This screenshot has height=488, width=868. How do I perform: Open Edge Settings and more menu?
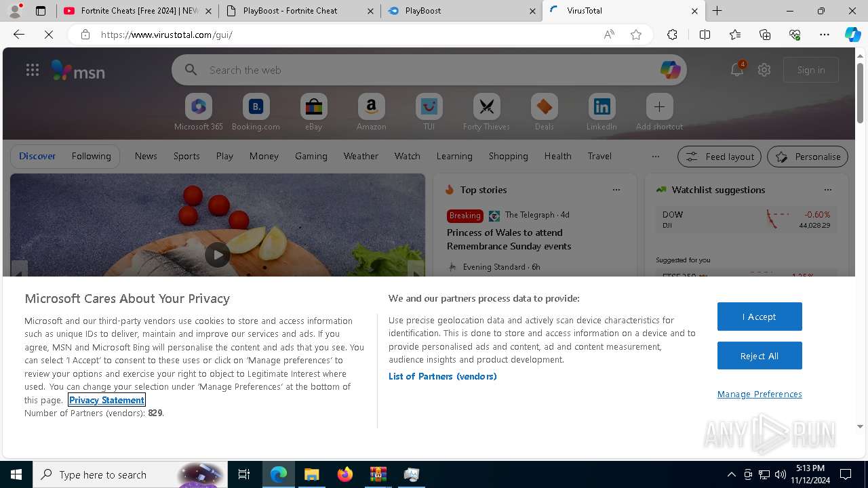coord(825,35)
